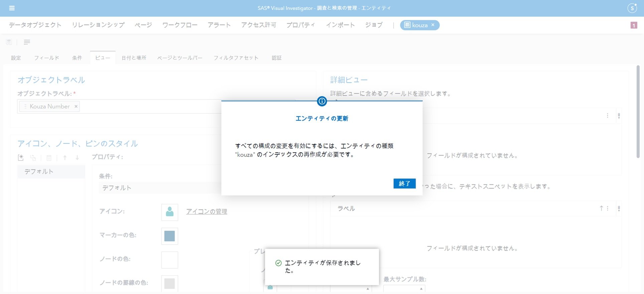
Task: Click the vertical page scrollbar
Action: [638, 112]
